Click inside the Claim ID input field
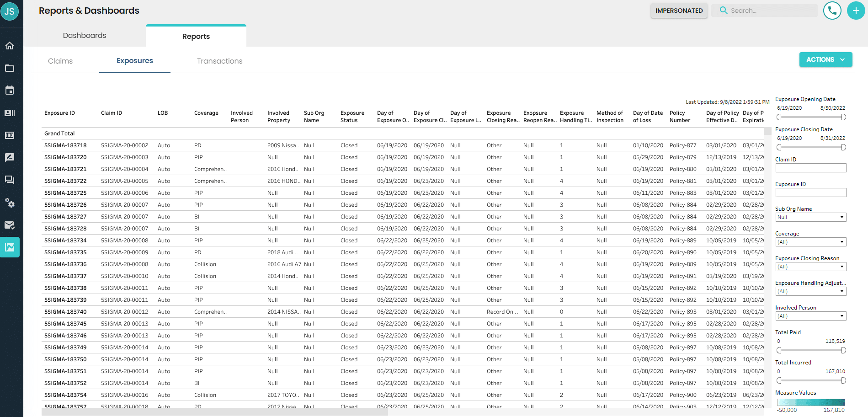The height and width of the screenshot is (417, 868). pyautogui.click(x=810, y=168)
